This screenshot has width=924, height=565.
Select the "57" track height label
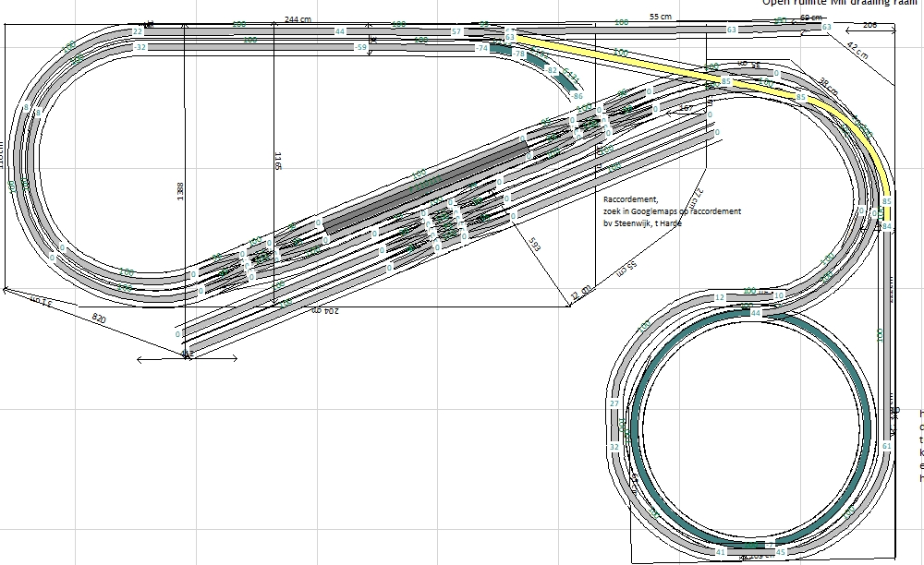tap(456, 31)
